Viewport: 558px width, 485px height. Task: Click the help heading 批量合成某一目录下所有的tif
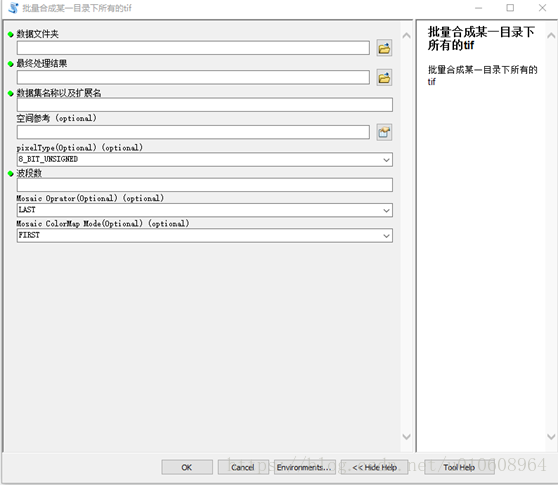pos(481,38)
